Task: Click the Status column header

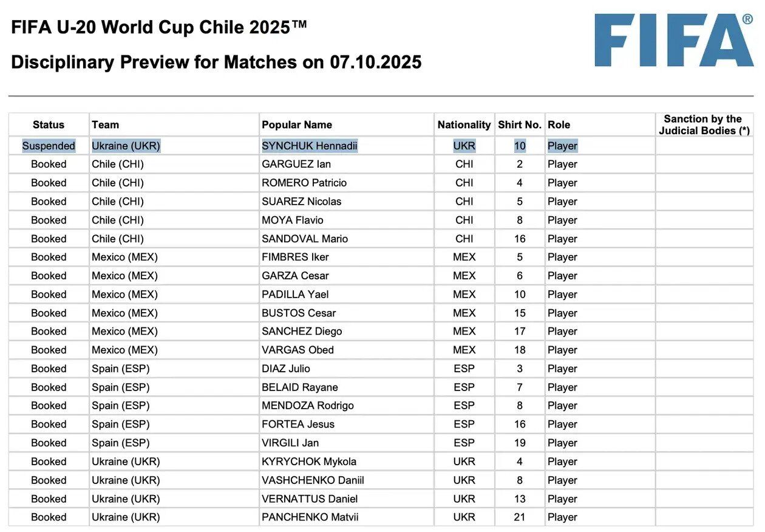Action: [x=49, y=124]
